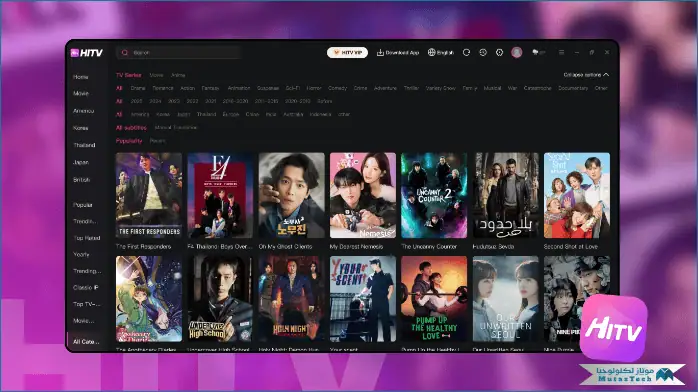This screenshot has height=392, width=698.
Task: Switch to the Movie tab next to TV Series
Action: [x=156, y=75]
